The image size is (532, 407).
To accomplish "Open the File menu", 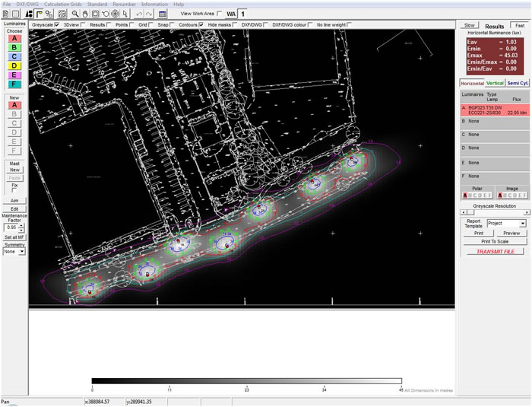I will pos(6,5).
